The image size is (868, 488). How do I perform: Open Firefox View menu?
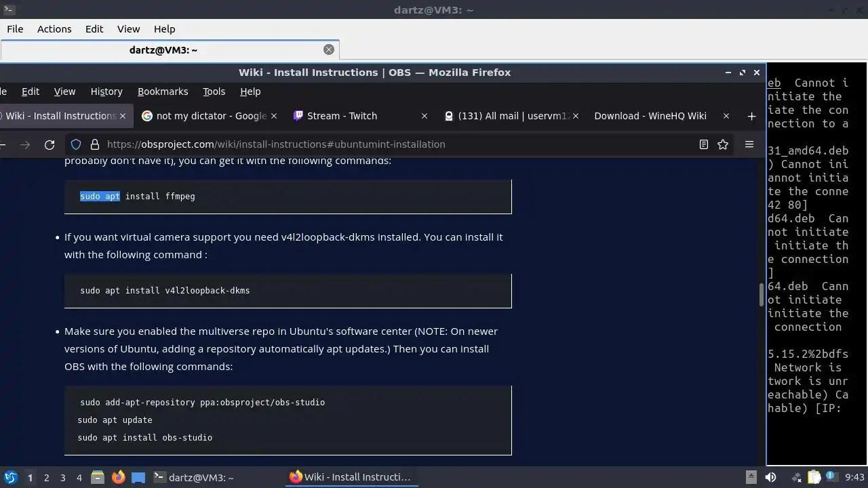[x=64, y=91]
